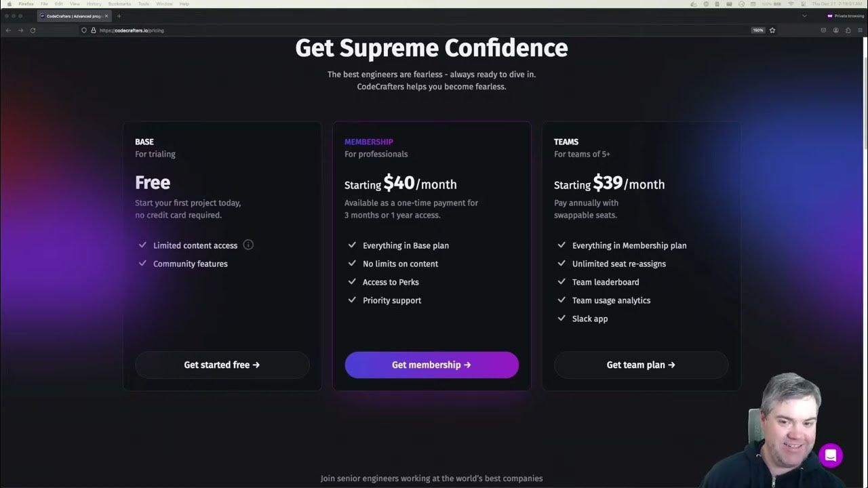Open a new browser tab

119,16
